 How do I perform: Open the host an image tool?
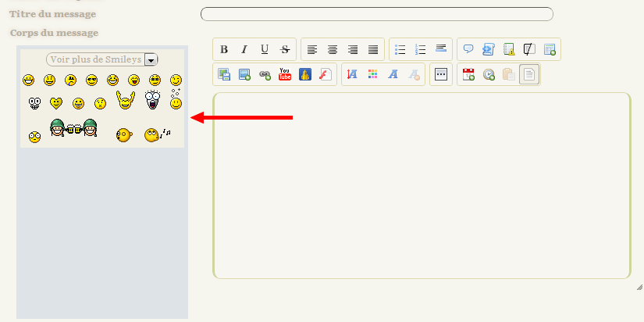(224, 74)
